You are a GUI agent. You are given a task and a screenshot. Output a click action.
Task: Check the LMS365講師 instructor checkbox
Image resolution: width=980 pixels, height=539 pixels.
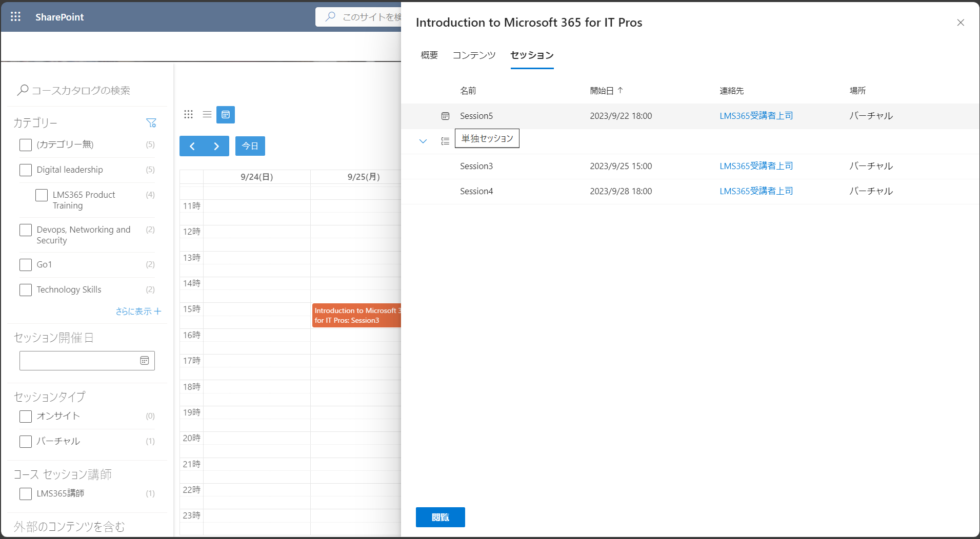26,494
